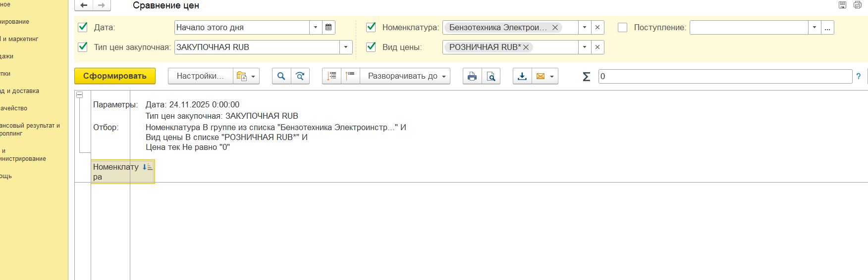Open dropdown for ЗАКУПОЧНАЯ RUB field
The width and height of the screenshot is (868, 280).
click(x=346, y=47)
